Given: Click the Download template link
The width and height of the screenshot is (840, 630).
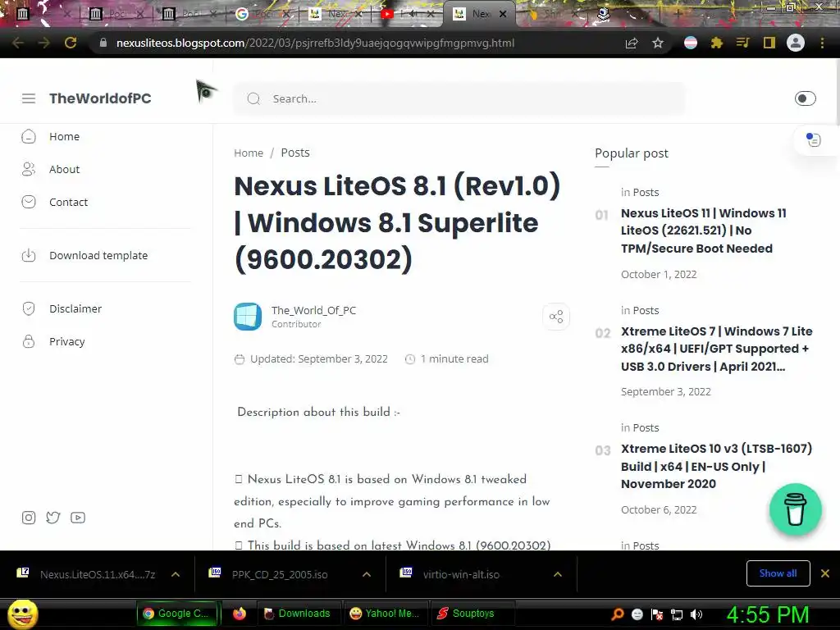Looking at the screenshot, I should click(98, 256).
